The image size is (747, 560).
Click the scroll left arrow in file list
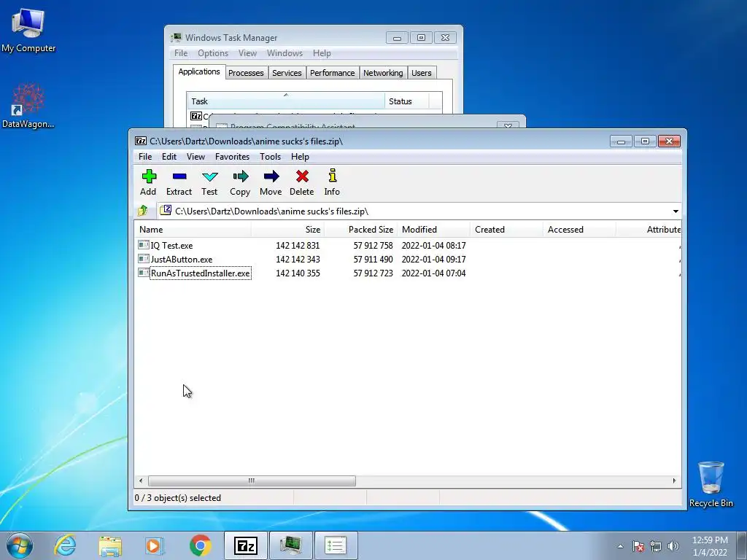[x=141, y=481]
